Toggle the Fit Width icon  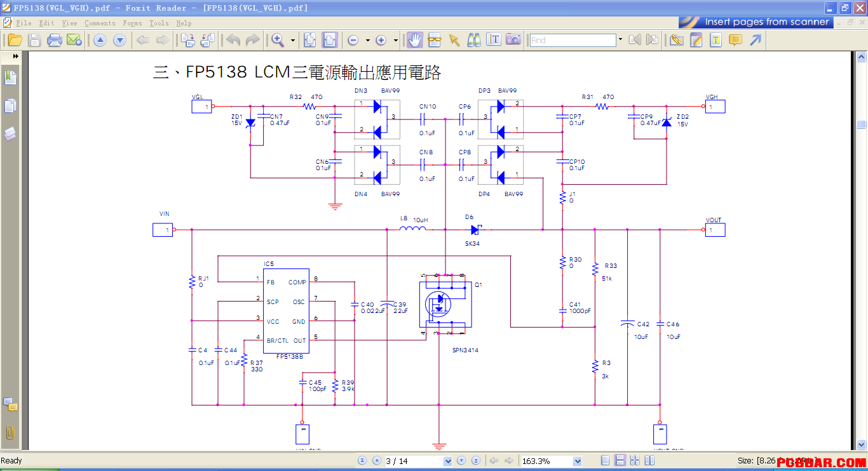(x=329, y=40)
